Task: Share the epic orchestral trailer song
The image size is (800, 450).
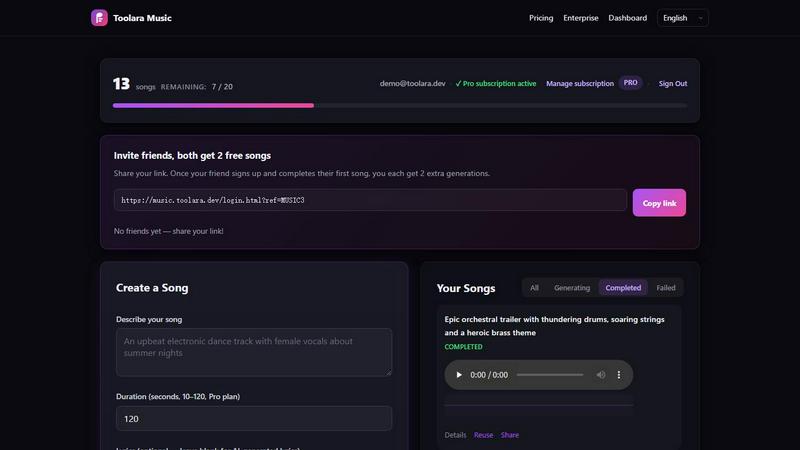Action: pyautogui.click(x=510, y=435)
